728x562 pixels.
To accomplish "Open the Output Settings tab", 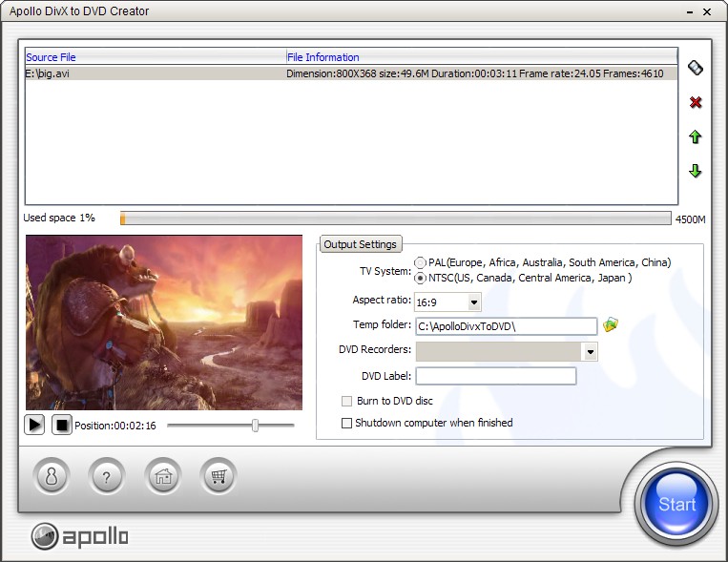I will pos(361,244).
